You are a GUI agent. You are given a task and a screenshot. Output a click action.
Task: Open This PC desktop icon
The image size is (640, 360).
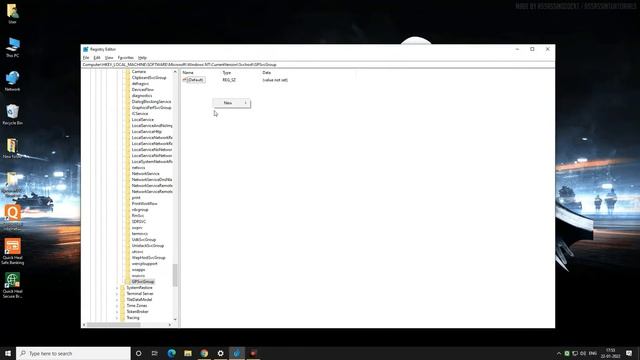(12, 47)
